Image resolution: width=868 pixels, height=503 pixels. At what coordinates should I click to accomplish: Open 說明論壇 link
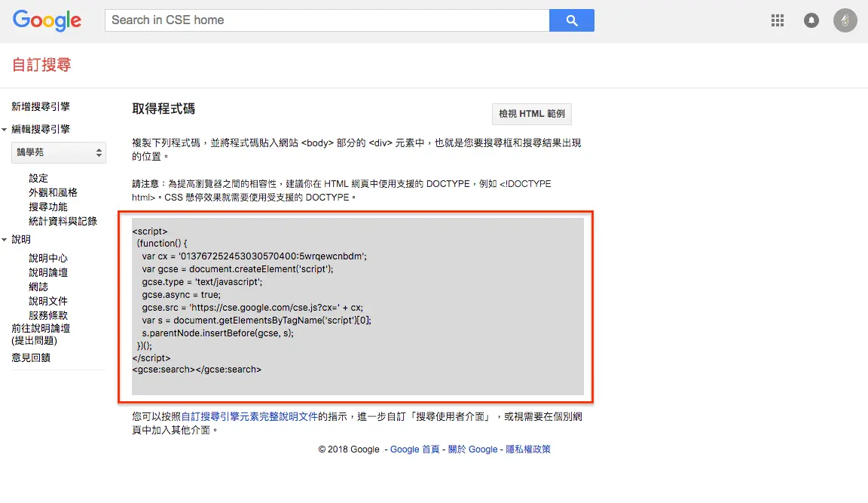47,272
